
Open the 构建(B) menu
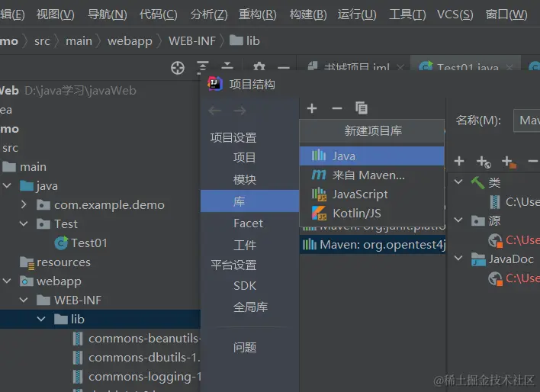point(308,14)
